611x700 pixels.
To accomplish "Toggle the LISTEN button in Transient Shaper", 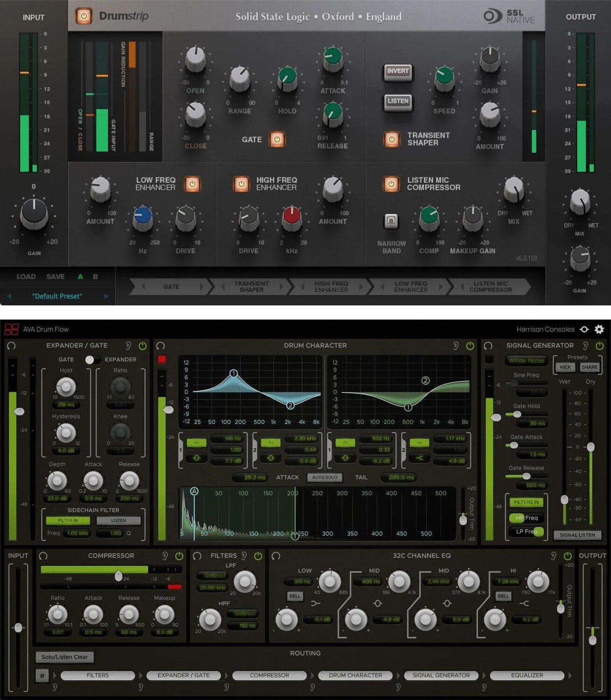I will point(398,101).
